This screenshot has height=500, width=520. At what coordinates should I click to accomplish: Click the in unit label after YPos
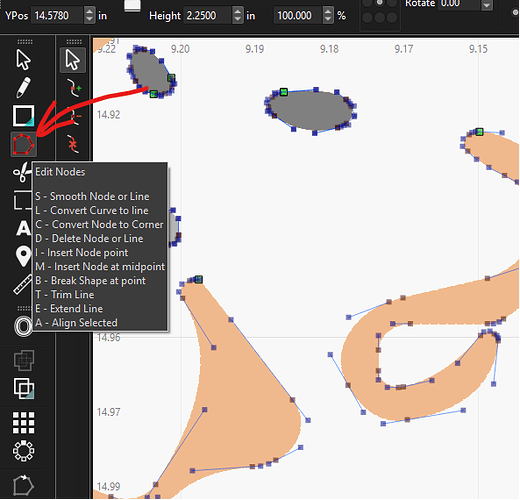(x=103, y=16)
